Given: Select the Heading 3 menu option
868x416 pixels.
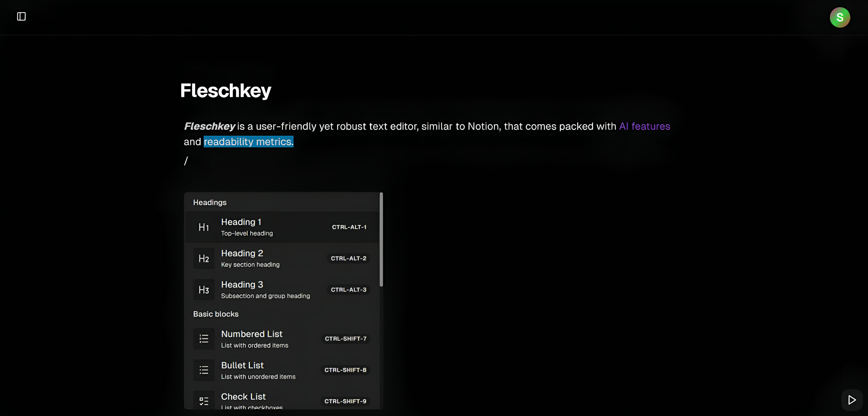Looking at the screenshot, I should pos(282,290).
